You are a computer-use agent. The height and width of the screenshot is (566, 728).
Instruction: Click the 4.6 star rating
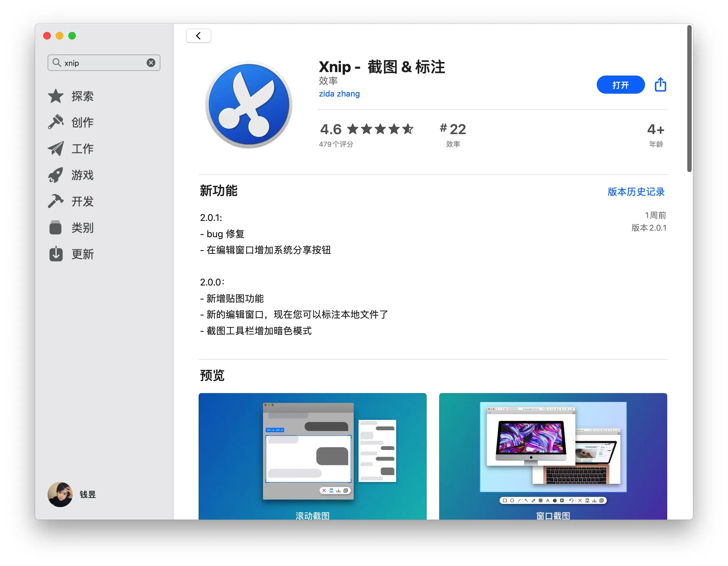pyautogui.click(x=367, y=129)
